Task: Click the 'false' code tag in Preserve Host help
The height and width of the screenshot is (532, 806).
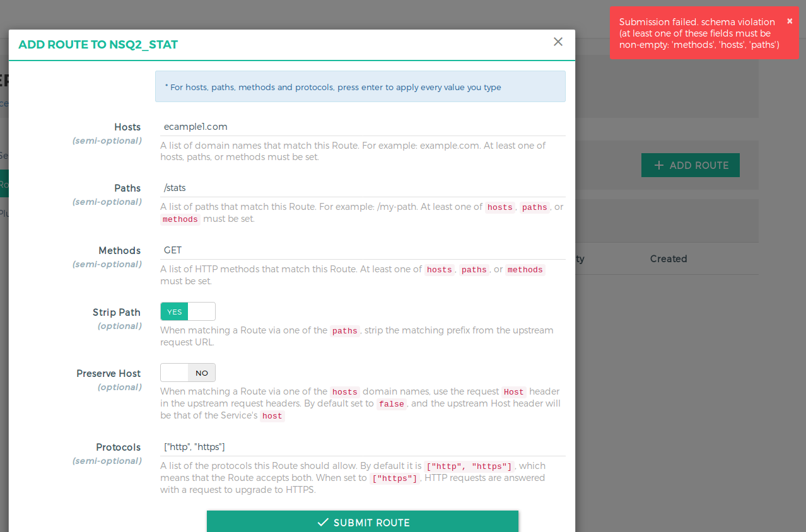Action: tap(392, 404)
